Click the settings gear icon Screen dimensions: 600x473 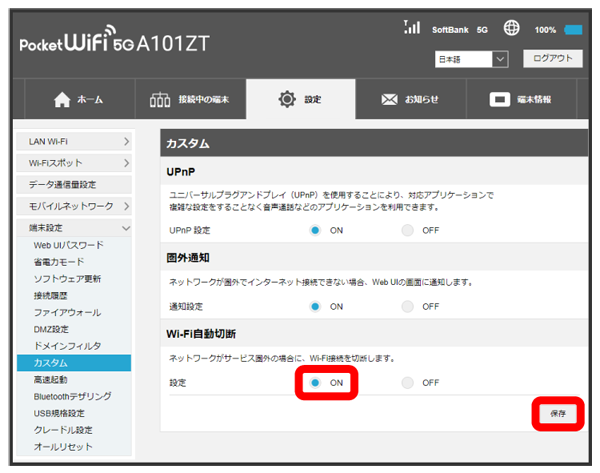click(287, 100)
